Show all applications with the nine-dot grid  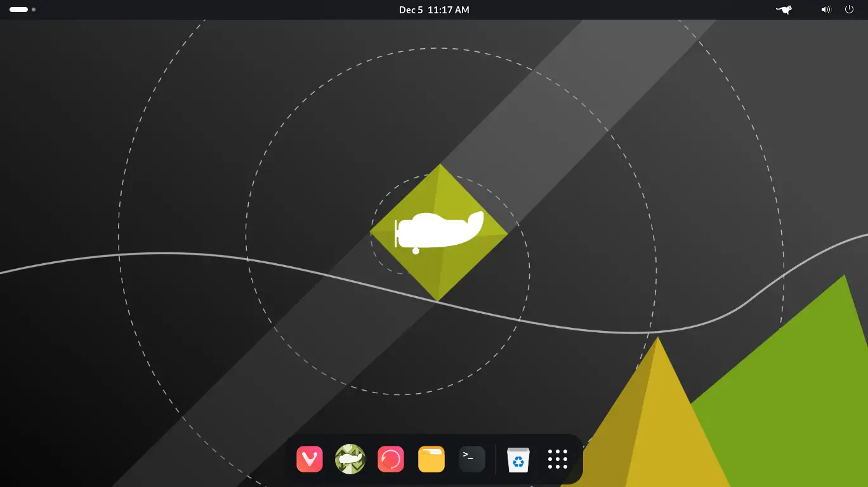557,459
